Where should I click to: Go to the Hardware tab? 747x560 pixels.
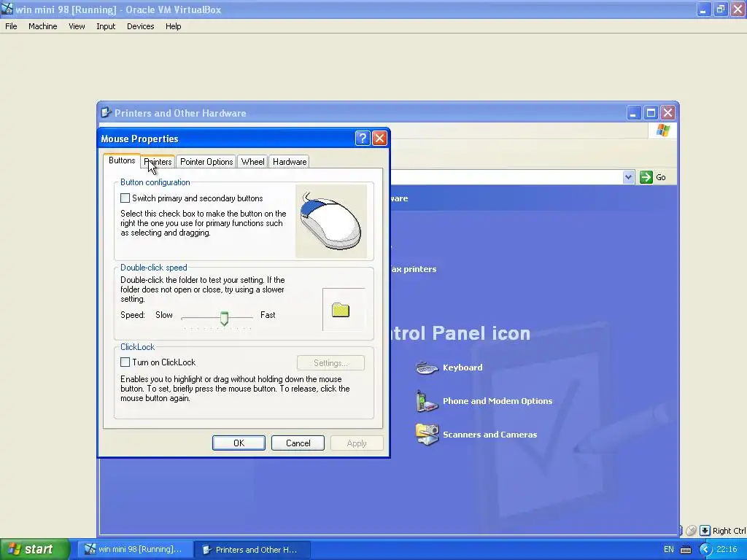(x=289, y=162)
